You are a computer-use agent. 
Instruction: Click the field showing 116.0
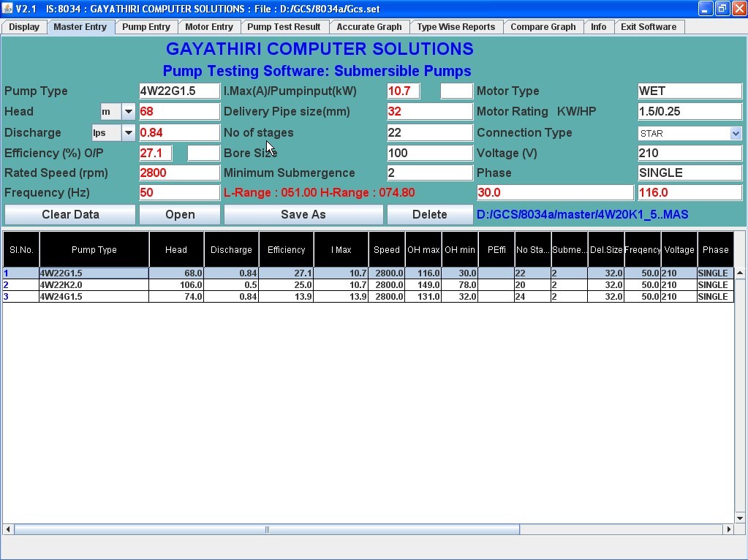690,193
